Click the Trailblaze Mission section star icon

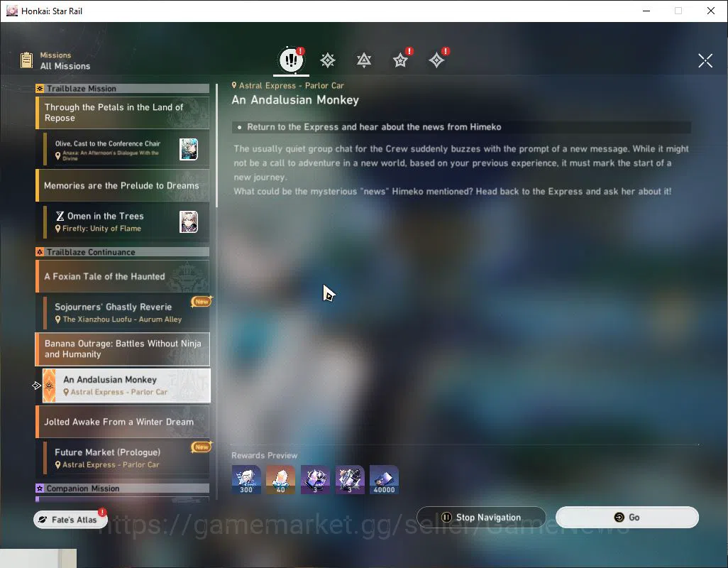[x=40, y=88]
